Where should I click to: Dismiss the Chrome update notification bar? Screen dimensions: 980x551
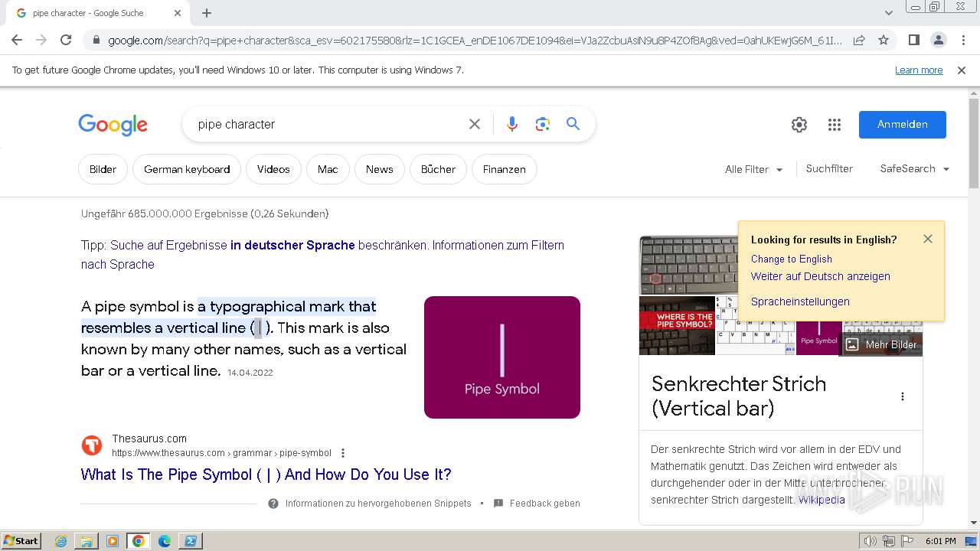click(962, 70)
